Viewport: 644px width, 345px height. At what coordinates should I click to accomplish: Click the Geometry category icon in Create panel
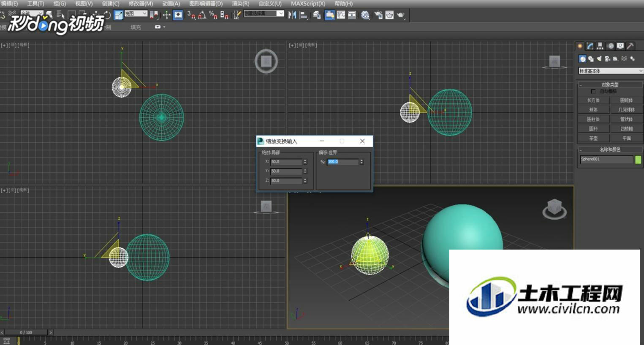click(x=582, y=59)
